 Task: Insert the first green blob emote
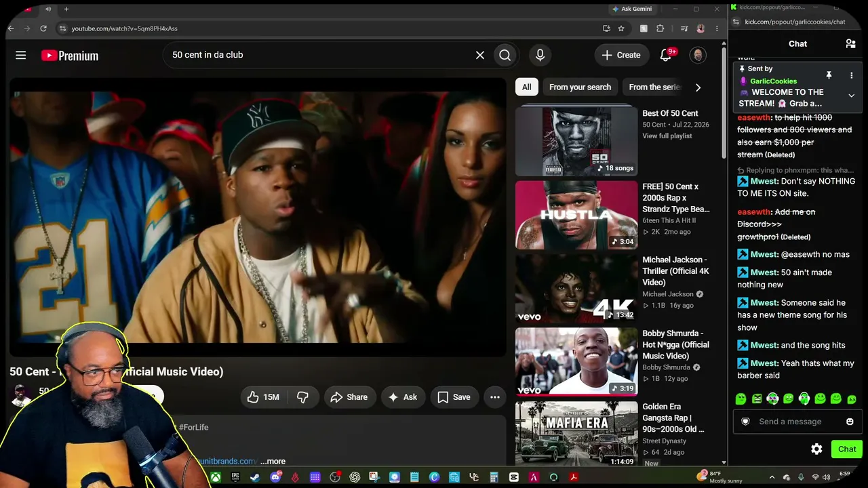[741, 399]
